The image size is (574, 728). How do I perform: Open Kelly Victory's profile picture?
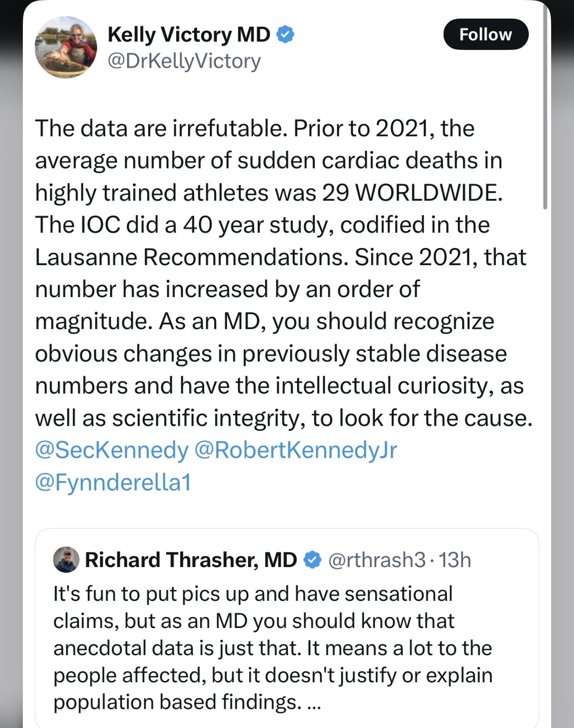[66, 47]
